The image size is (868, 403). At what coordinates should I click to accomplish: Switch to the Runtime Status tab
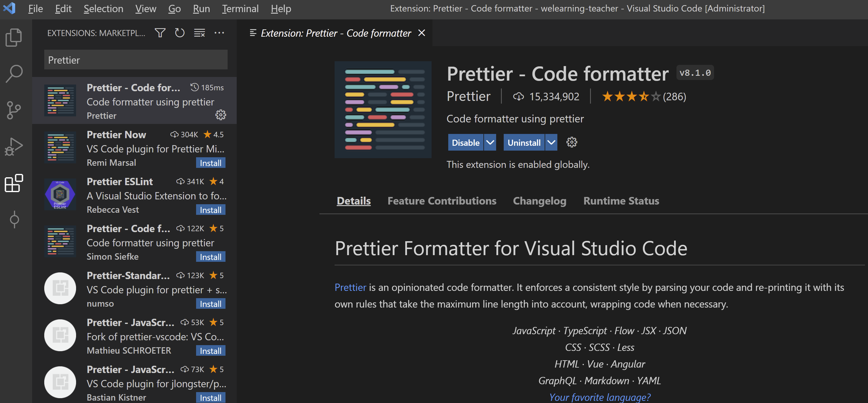coord(621,201)
